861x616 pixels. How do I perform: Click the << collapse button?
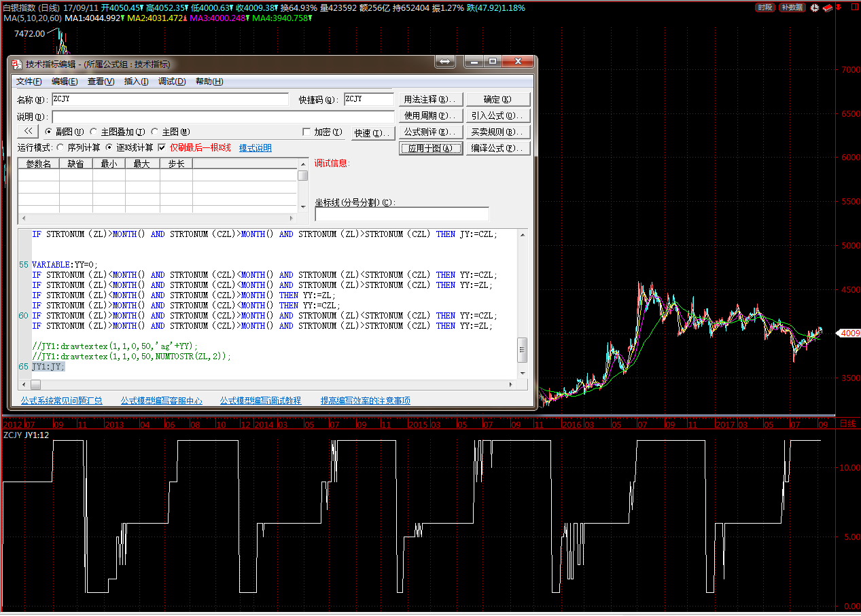pyautogui.click(x=28, y=131)
